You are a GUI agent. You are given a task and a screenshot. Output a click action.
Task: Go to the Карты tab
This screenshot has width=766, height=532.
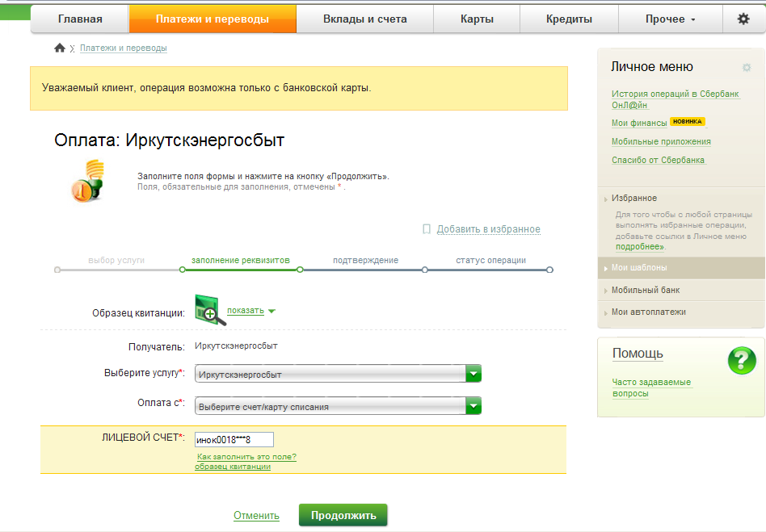pyautogui.click(x=477, y=19)
